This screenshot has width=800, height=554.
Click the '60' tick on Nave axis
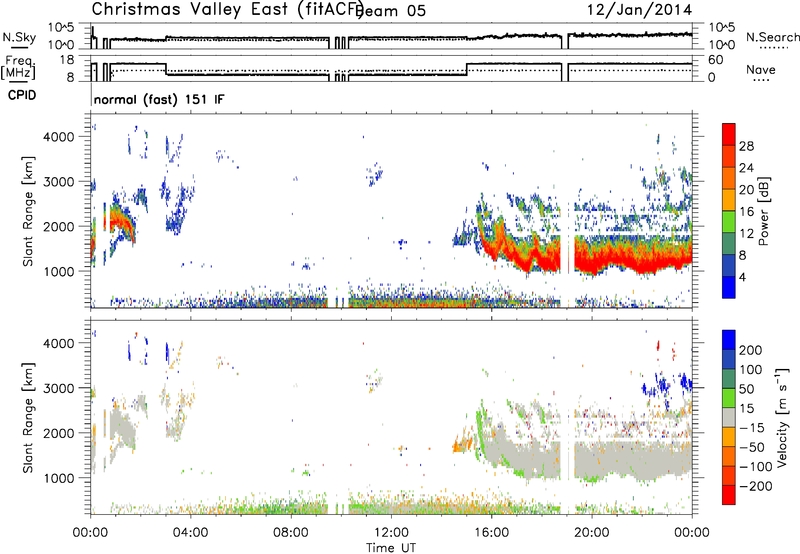click(x=716, y=60)
